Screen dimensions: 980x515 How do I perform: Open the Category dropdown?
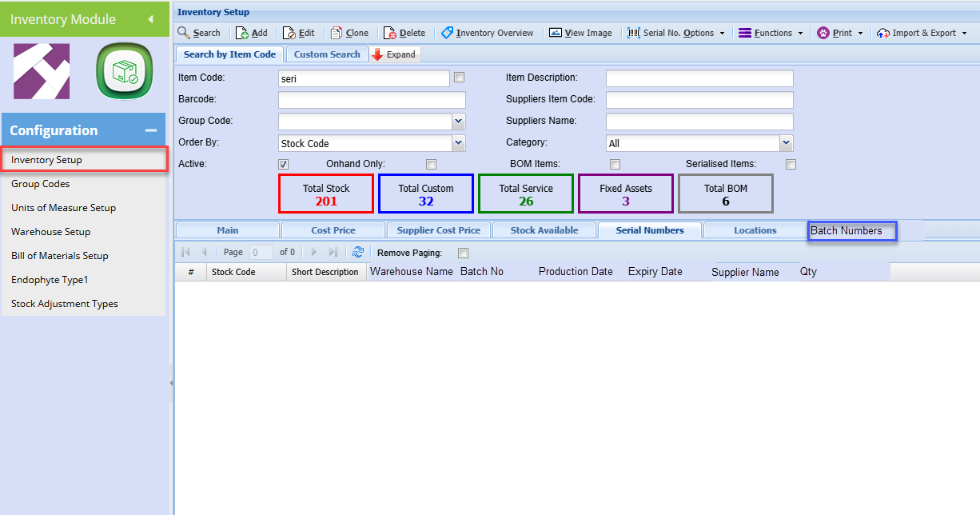786,143
